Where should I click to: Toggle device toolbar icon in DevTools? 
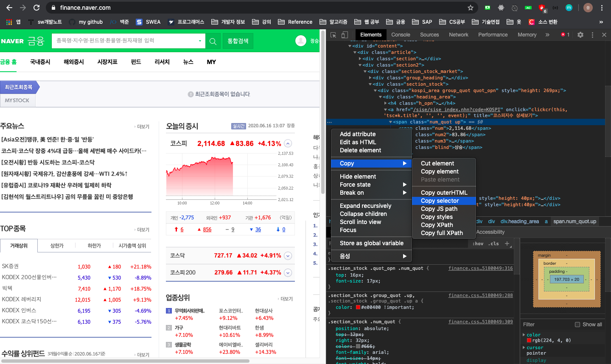click(x=345, y=35)
